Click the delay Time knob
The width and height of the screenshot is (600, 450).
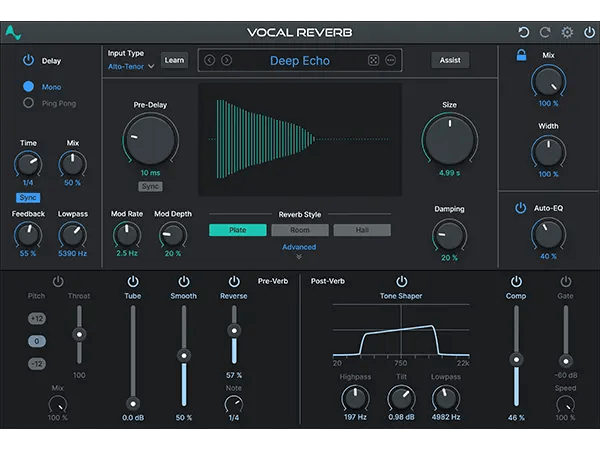click(x=28, y=164)
